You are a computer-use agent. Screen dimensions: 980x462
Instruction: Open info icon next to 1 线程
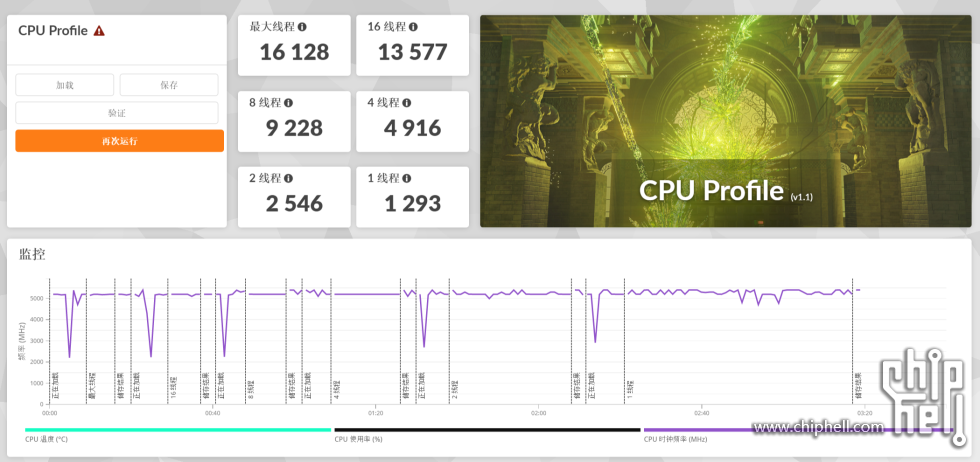[x=407, y=179]
